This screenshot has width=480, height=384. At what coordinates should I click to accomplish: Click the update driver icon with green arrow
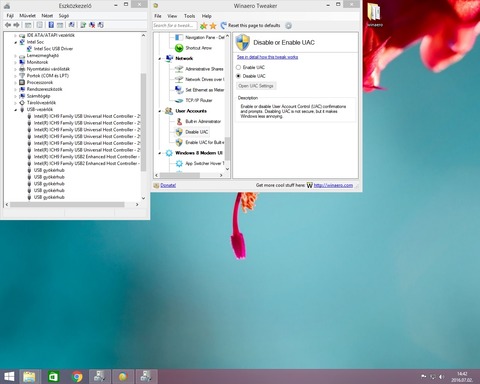pyautogui.click(x=83, y=25)
